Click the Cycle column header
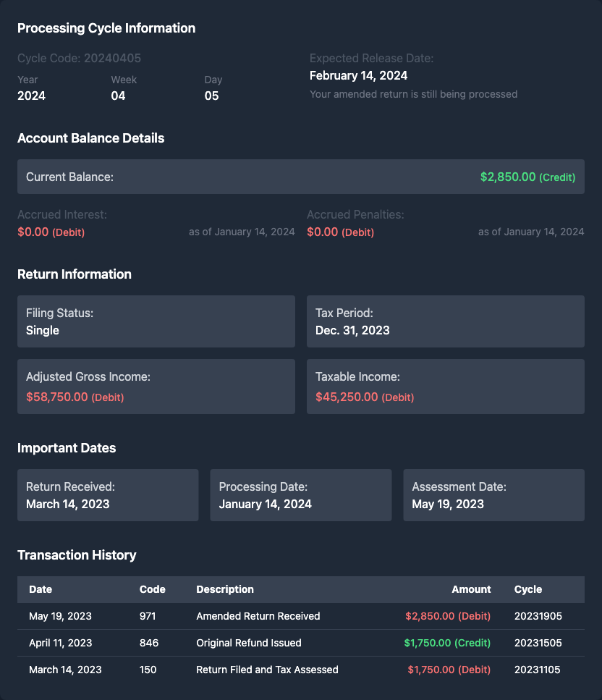Screen dimensions: 602x700 point(528,589)
